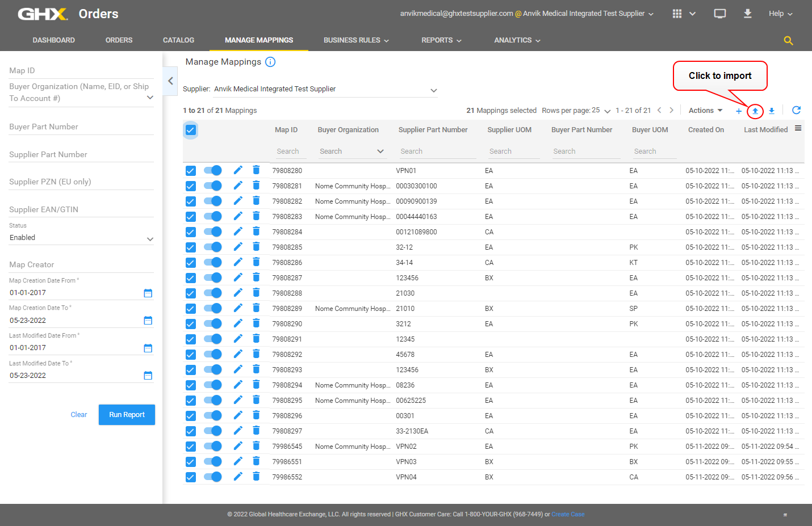The image size is (812, 526).
Task: Collapse the filter sidebar with arrow
Action: (x=170, y=81)
